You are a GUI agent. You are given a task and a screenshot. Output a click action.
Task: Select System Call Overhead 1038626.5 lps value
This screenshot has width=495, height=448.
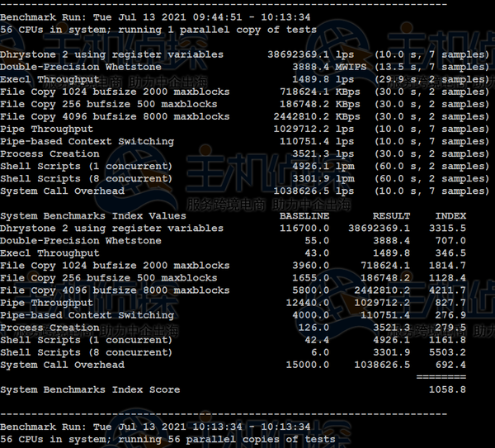tap(313, 191)
